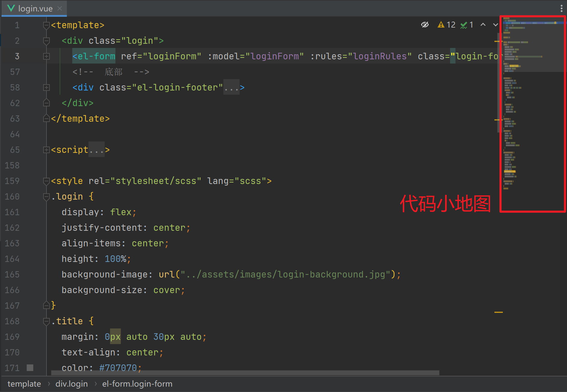Click the Vue file icon on login.vue tab

pos(11,8)
